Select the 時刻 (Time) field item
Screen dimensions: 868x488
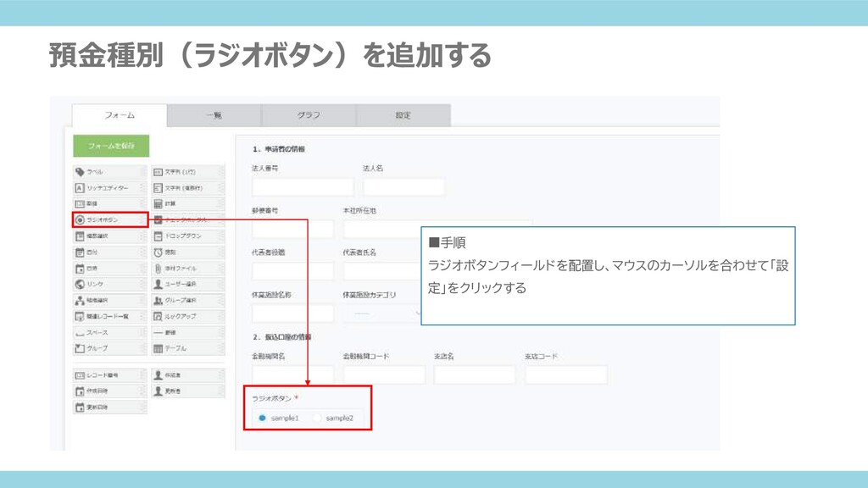(188, 252)
